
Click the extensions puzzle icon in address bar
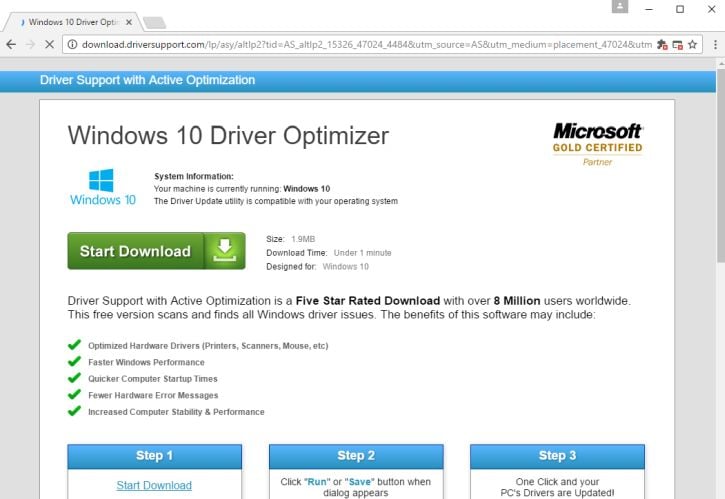click(x=662, y=44)
